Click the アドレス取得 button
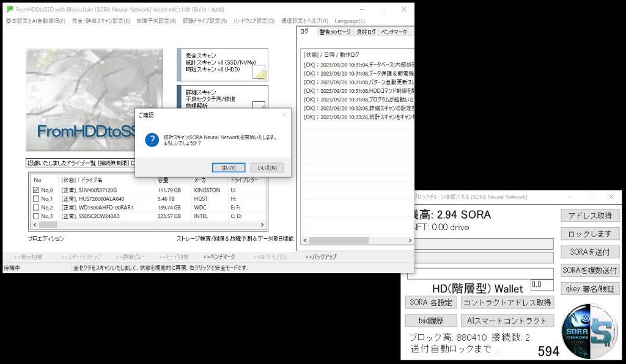626x364 pixels. click(x=590, y=216)
